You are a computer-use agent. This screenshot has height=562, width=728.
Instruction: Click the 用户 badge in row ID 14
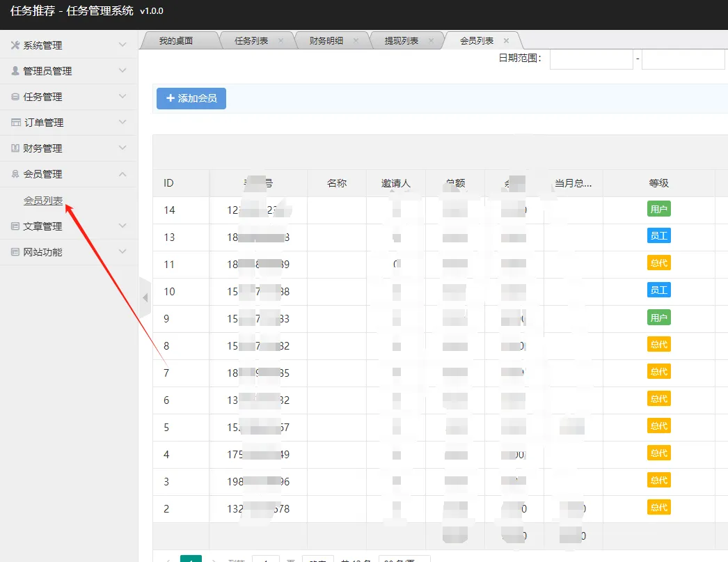(659, 209)
